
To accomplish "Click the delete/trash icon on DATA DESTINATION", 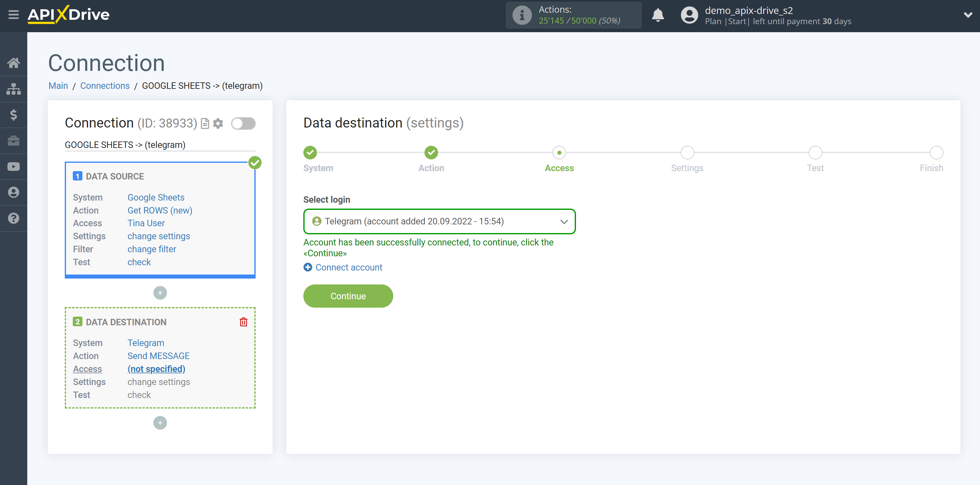I will click(244, 322).
